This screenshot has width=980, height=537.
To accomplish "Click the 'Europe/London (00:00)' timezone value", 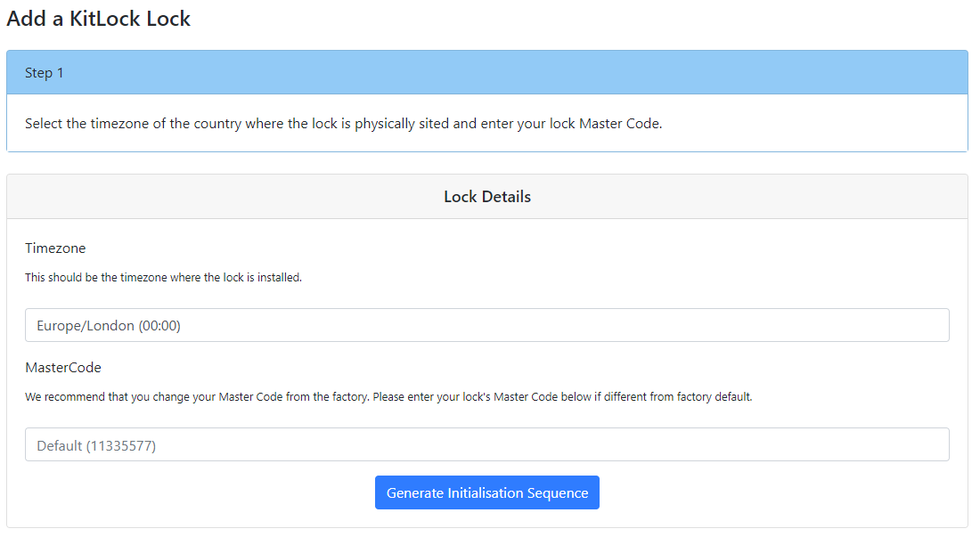I will (x=109, y=326).
